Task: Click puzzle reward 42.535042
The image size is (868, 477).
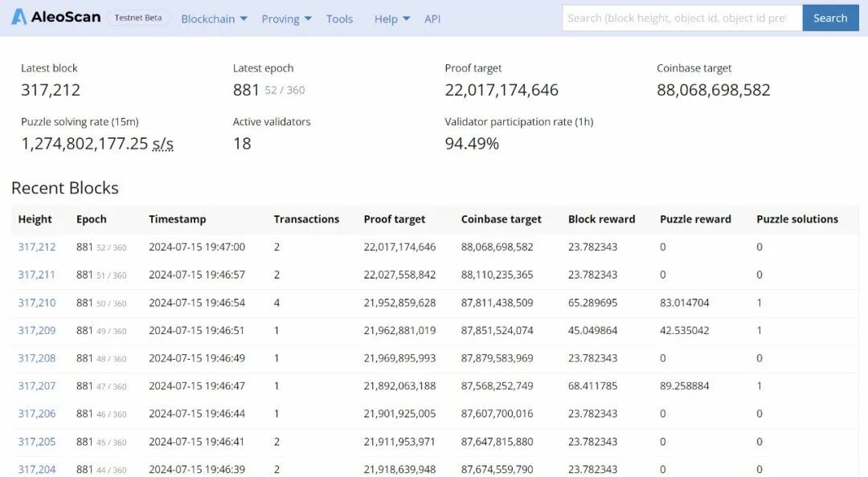Action: [x=684, y=330]
